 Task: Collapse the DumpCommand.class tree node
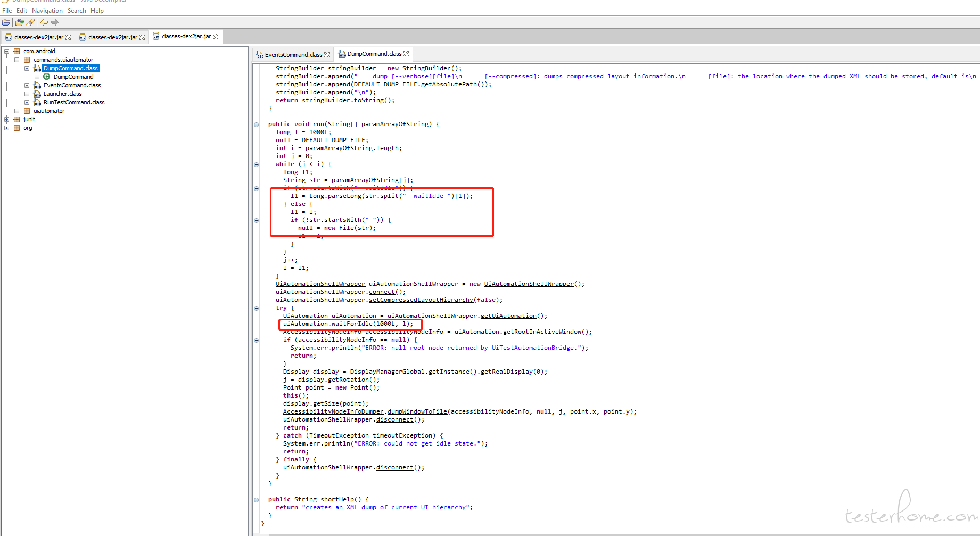click(27, 68)
